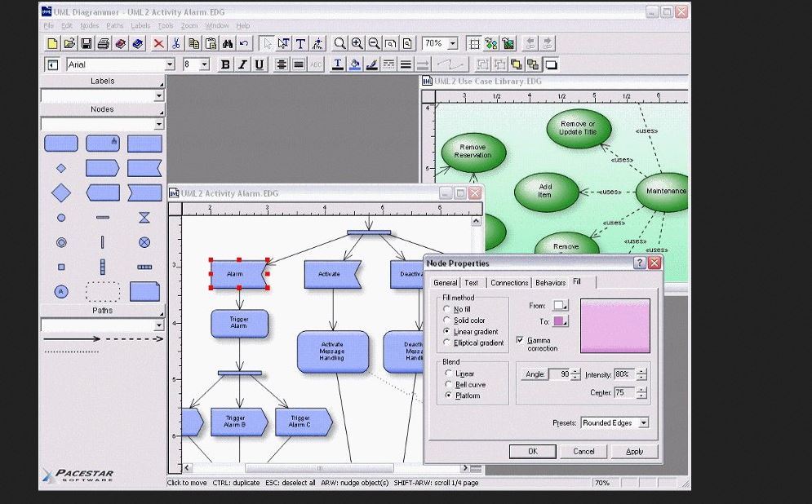
Task: Expand the Arial font name dropdown
Action: 170,64
